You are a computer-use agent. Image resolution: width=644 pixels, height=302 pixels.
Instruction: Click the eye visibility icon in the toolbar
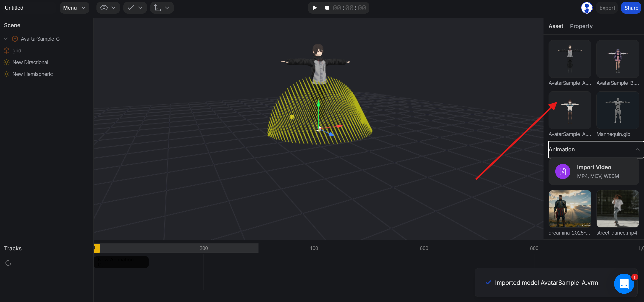click(104, 8)
